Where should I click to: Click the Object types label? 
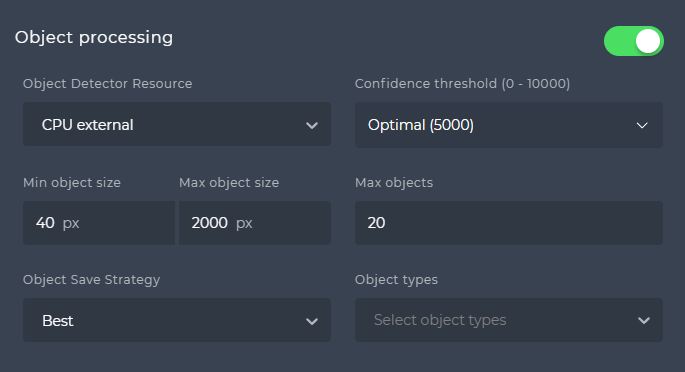pos(396,279)
